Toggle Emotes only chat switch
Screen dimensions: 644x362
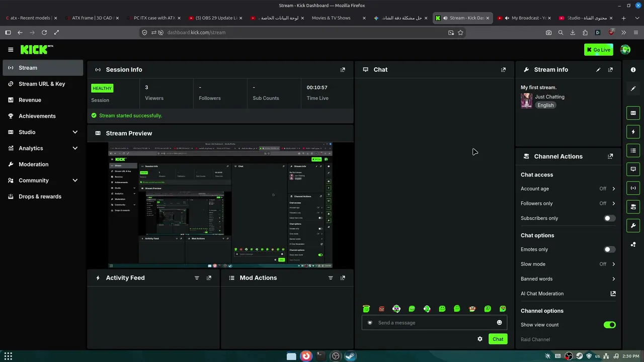coord(609,249)
